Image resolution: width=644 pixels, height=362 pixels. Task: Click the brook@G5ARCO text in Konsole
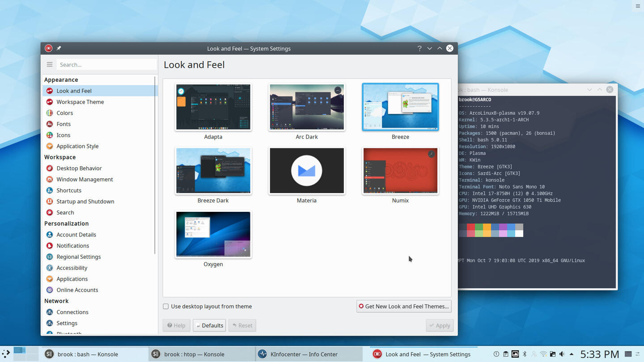tap(475, 100)
